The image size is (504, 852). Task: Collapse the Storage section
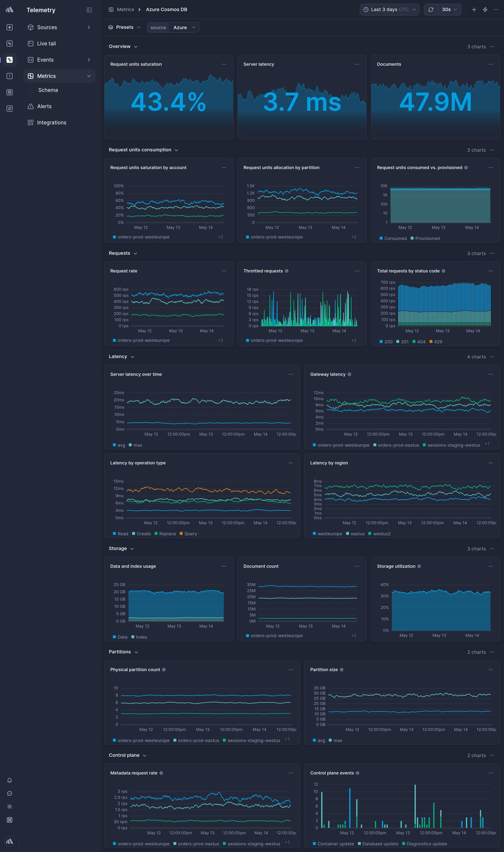tap(132, 549)
